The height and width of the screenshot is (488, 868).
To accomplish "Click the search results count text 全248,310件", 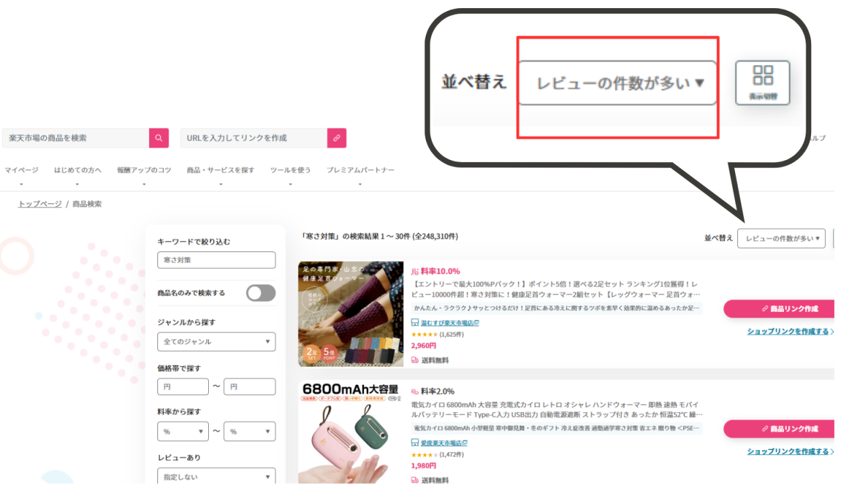I will (x=435, y=237).
